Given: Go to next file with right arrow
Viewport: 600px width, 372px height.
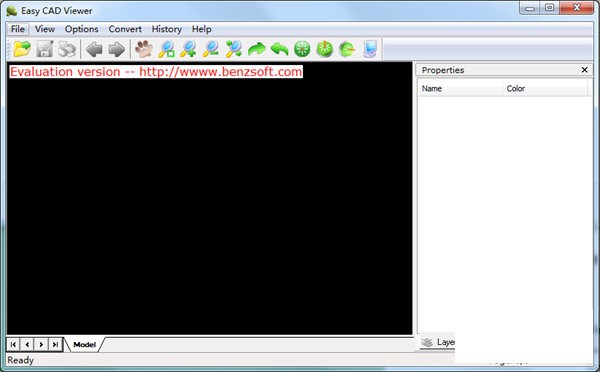Looking at the screenshot, I should click(117, 49).
